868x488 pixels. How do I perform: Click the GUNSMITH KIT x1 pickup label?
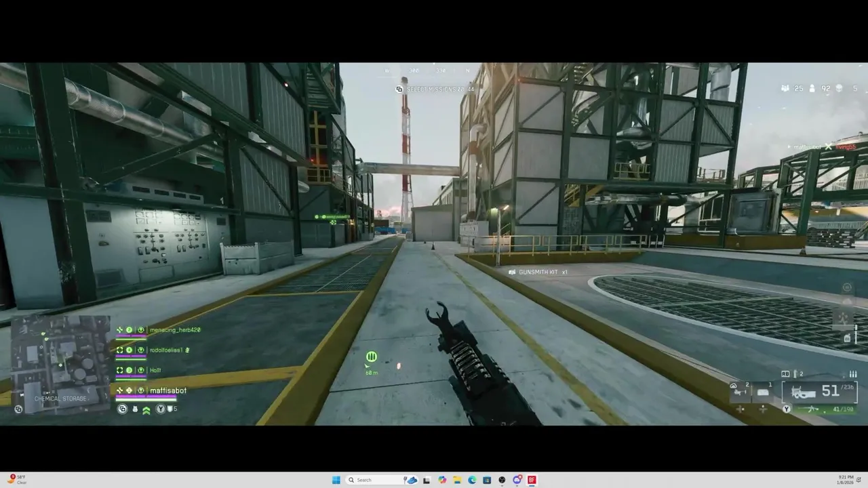[x=538, y=272]
